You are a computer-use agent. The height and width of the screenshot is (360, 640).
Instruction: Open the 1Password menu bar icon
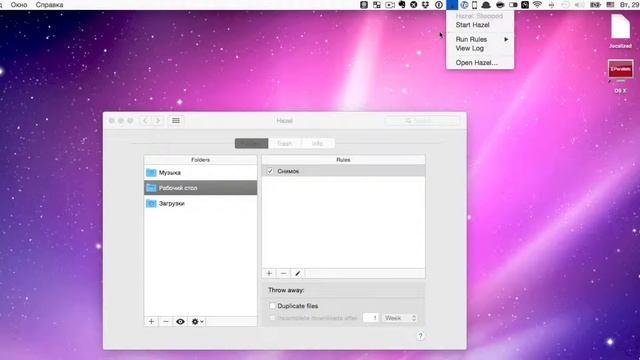439,5
